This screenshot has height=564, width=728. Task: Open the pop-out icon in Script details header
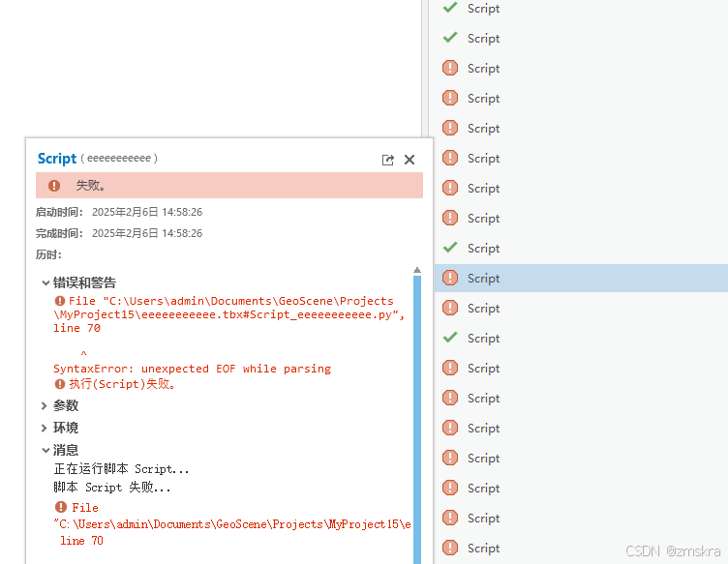click(x=387, y=160)
